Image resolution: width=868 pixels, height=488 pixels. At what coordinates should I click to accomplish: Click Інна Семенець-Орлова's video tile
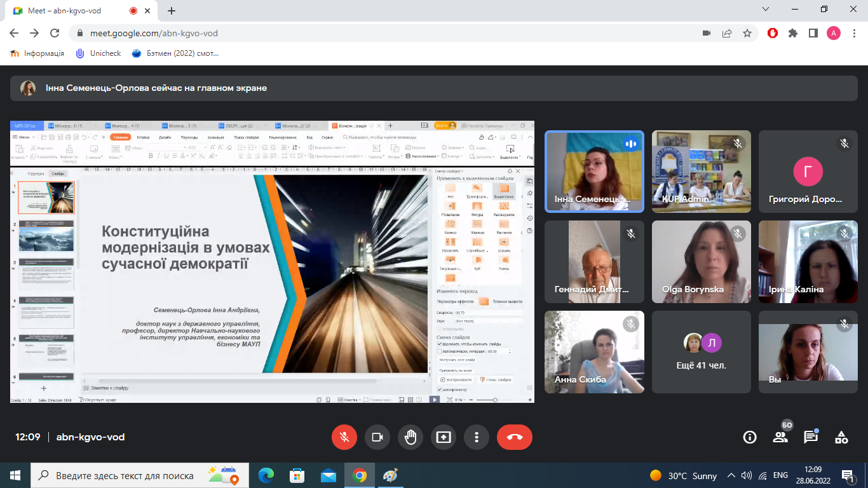tap(594, 171)
